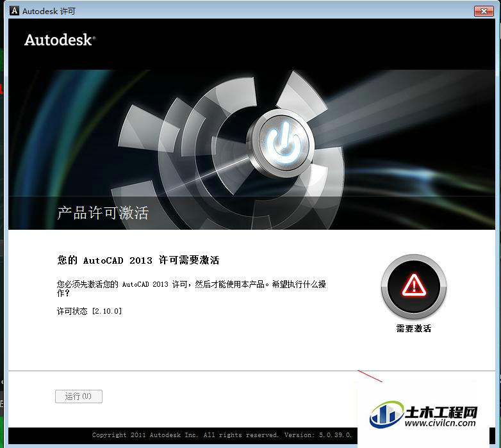Click the 需要激活 status label
Viewport: 501px width, 448px height.
[414, 328]
